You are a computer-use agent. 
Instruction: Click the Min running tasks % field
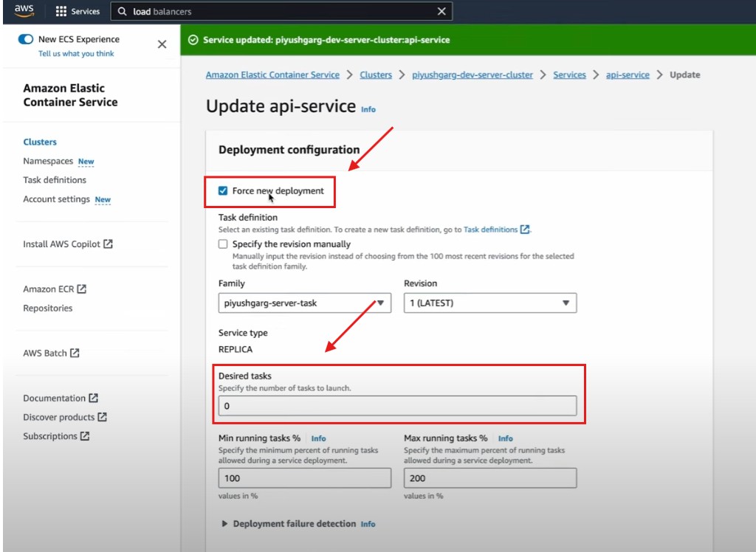pos(305,478)
